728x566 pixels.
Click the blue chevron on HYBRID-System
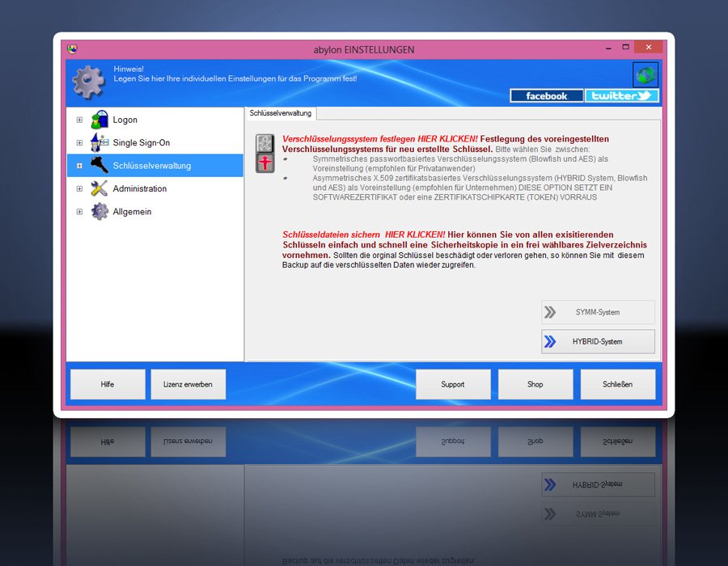point(550,341)
